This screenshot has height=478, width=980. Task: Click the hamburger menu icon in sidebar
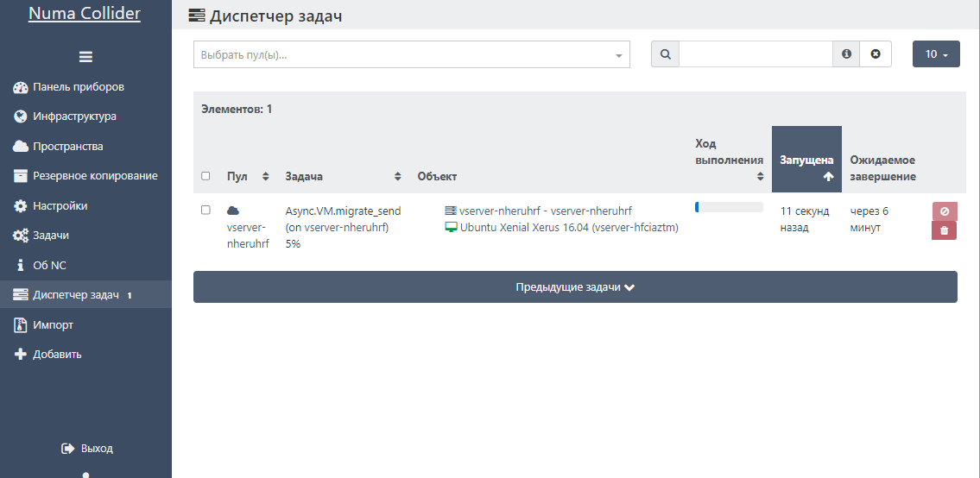(85, 57)
